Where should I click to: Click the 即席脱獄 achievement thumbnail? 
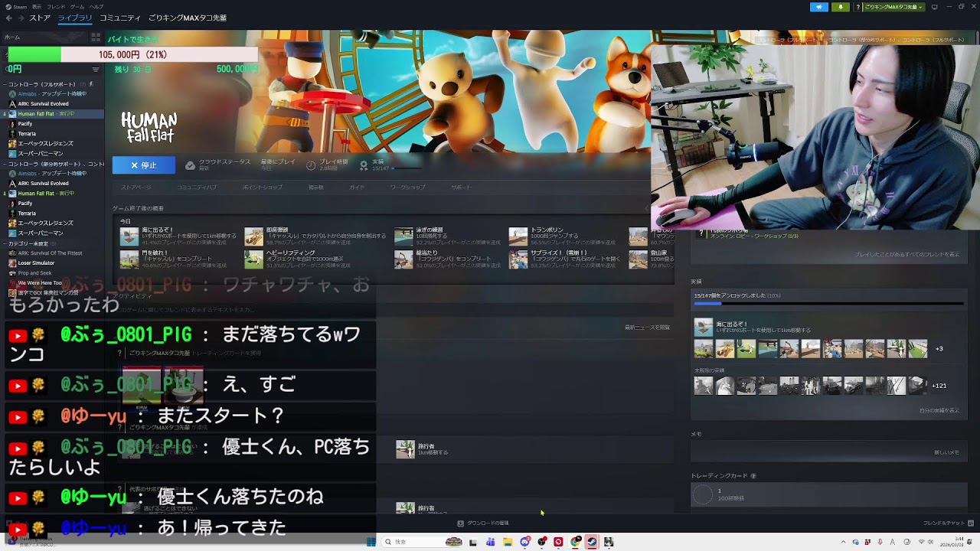[253, 236]
